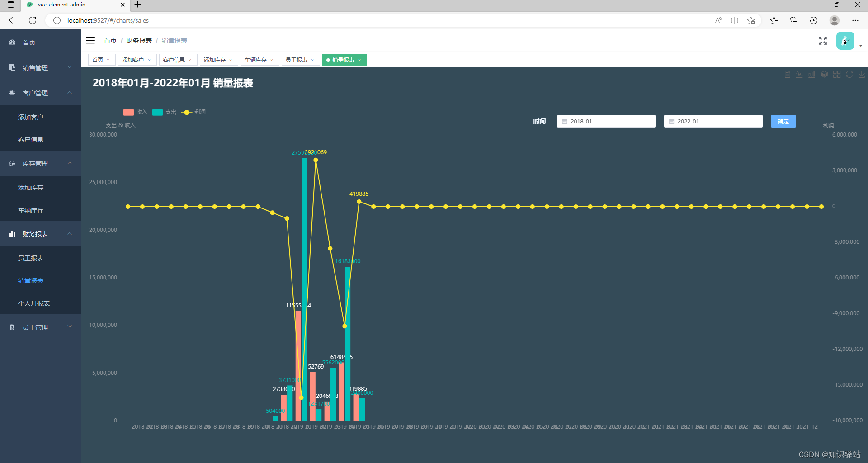Click the 客户管理 people icon
The image size is (868, 463).
click(12, 93)
